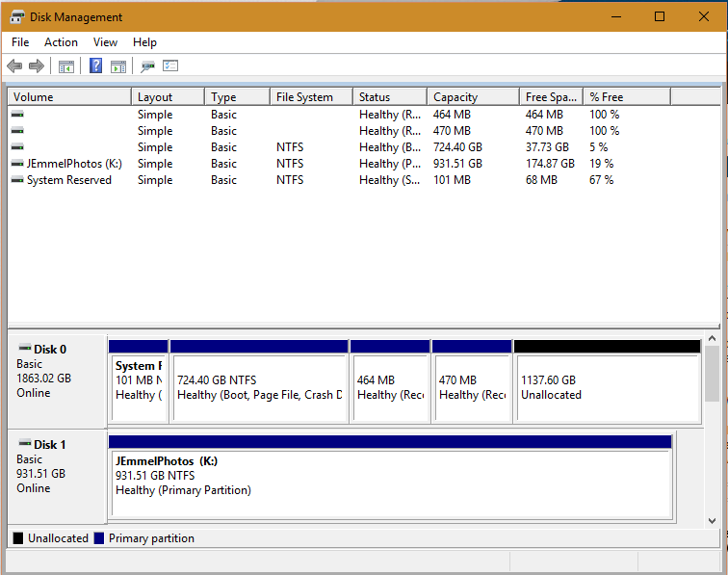
Task: Click the scroll down arrow in disk pane
Action: [712, 521]
